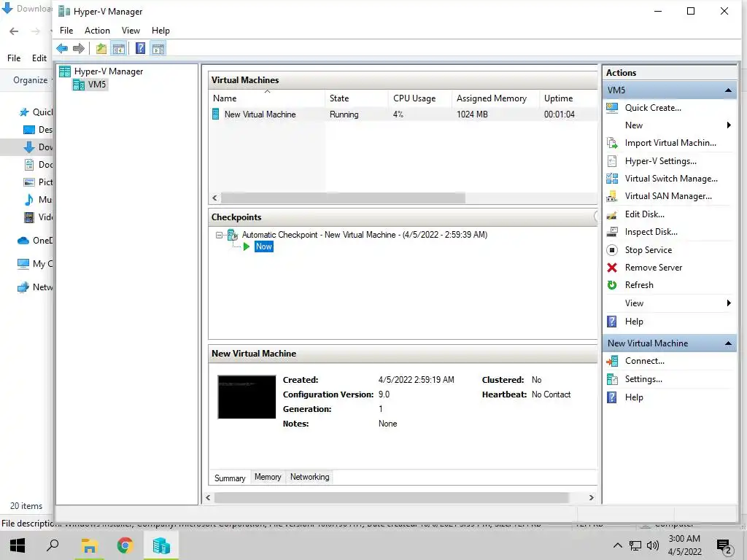Click the New Virtual Machine row icon

(216, 114)
